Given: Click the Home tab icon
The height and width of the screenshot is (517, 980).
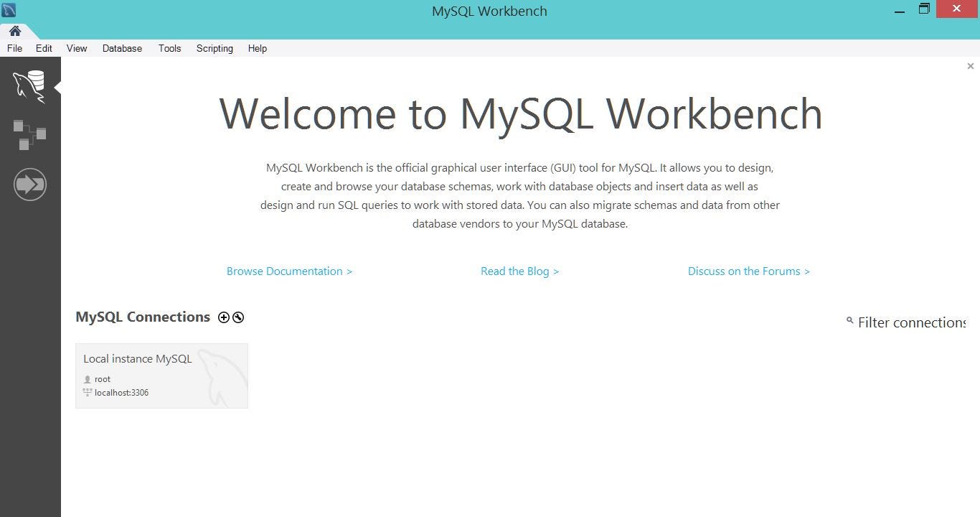Looking at the screenshot, I should (15, 31).
